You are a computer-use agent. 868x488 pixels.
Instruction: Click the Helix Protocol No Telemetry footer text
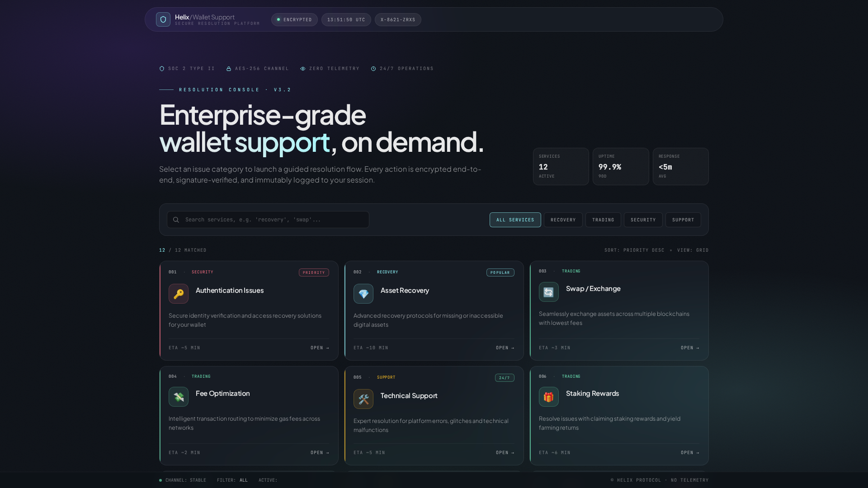point(660,480)
